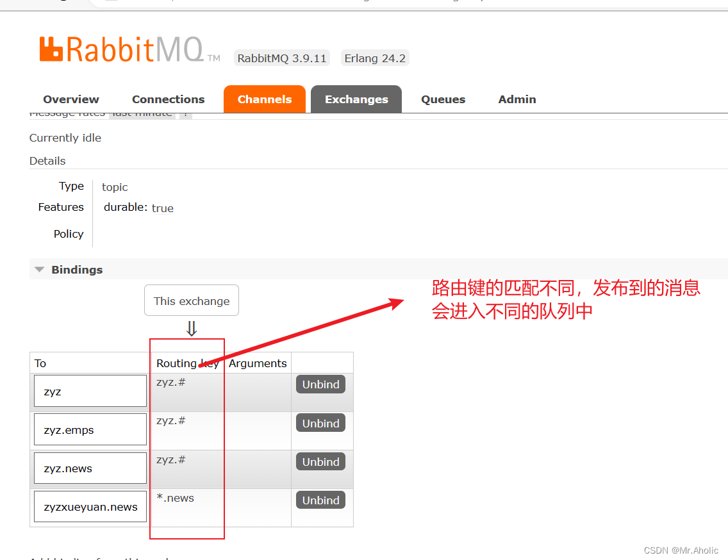728x560 pixels.
Task: Click the Erlang 24.2 badge
Action: click(375, 58)
